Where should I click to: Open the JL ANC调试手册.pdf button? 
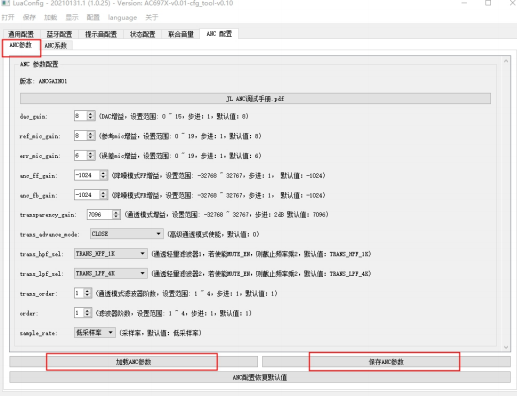coord(255,98)
